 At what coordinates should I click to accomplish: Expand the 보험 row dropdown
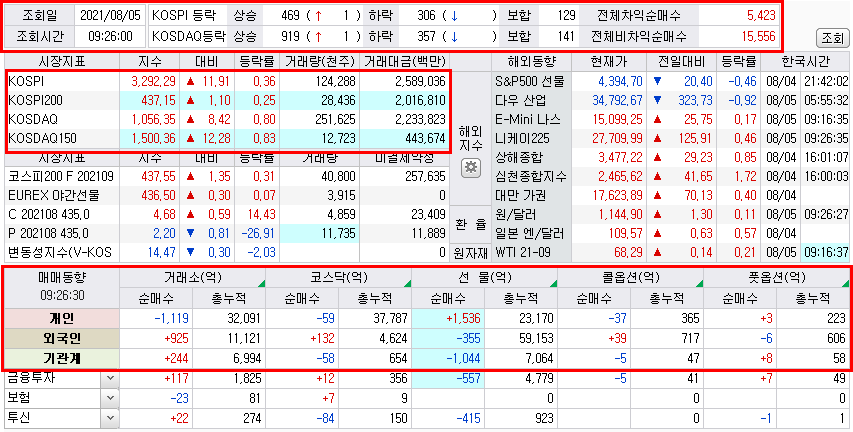pyautogui.click(x=110, y=398)
